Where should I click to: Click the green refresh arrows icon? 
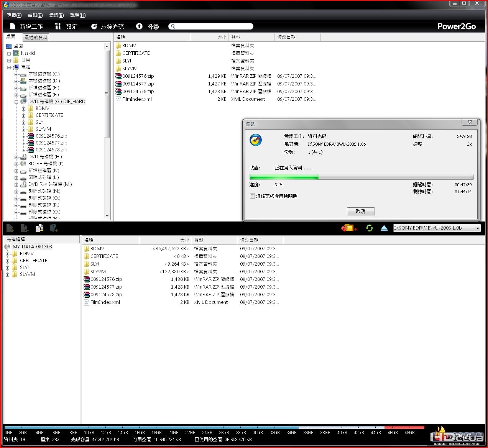[x=370, y=228]
